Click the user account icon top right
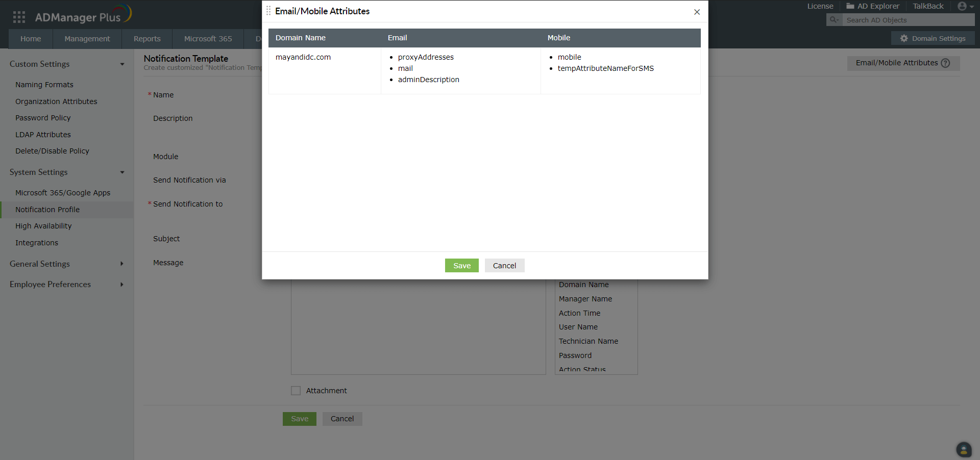Image resolution: width=980 pixels, height=460 pixels. coord(962,6)
